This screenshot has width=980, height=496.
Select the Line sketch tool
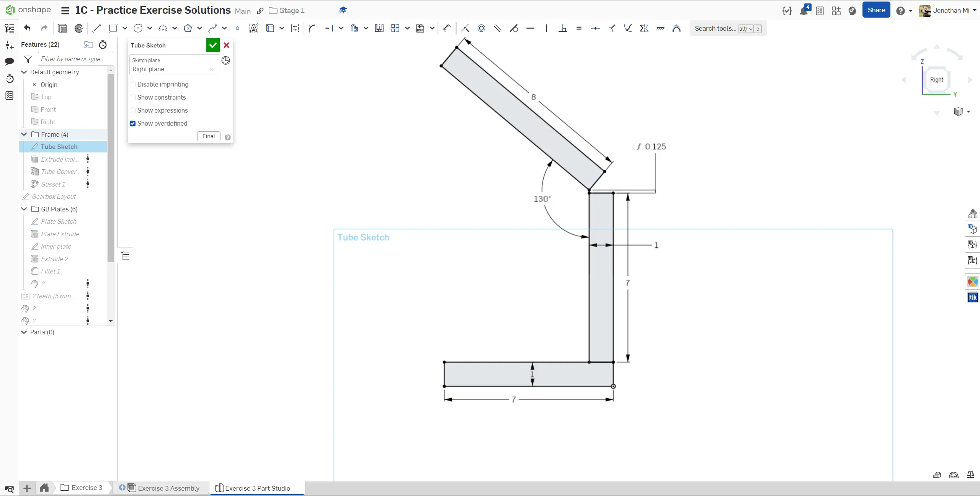coord(96,28)
